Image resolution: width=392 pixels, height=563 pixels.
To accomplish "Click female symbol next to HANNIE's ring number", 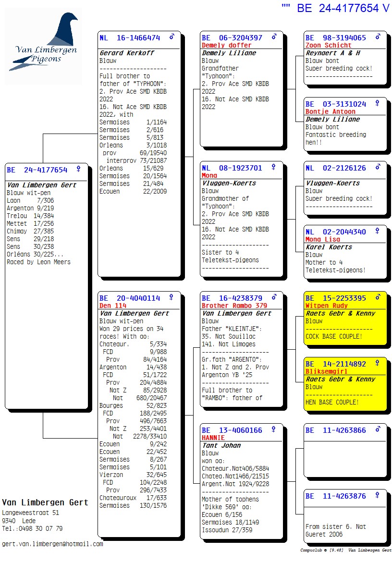I will pyautogui.click(x=274, y=429).
